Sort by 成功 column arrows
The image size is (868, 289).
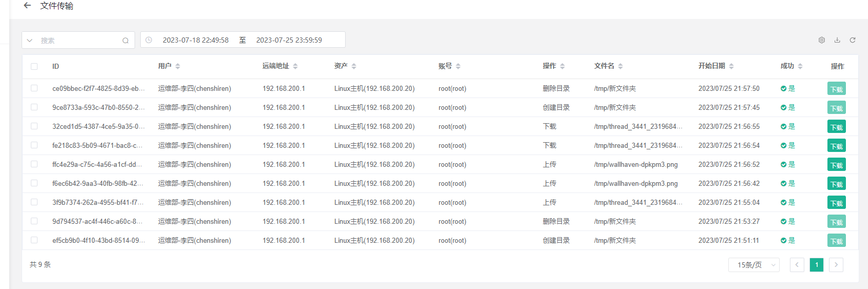pos(800,66)
